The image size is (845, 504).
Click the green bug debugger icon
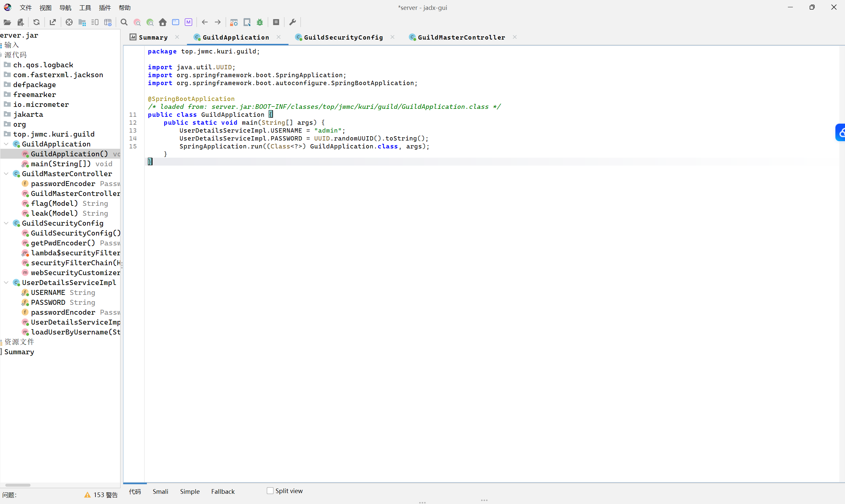click(x=260, y=22)
